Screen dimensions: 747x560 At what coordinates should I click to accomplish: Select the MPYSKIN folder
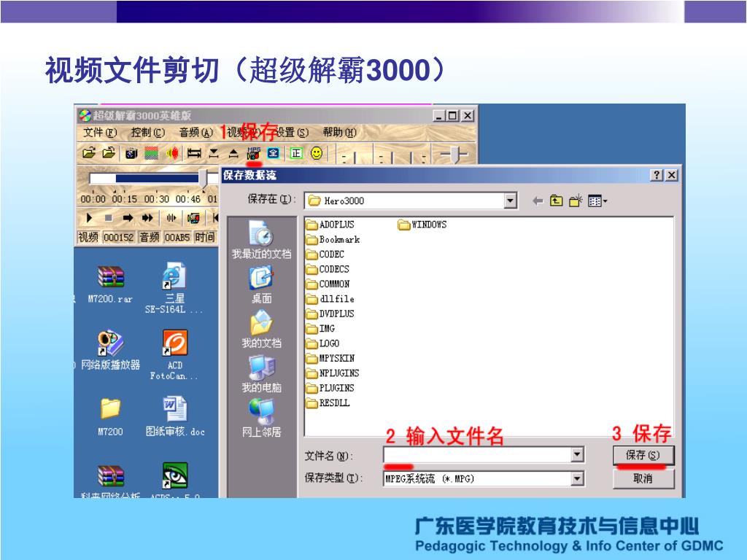click(x=330, y=358)
